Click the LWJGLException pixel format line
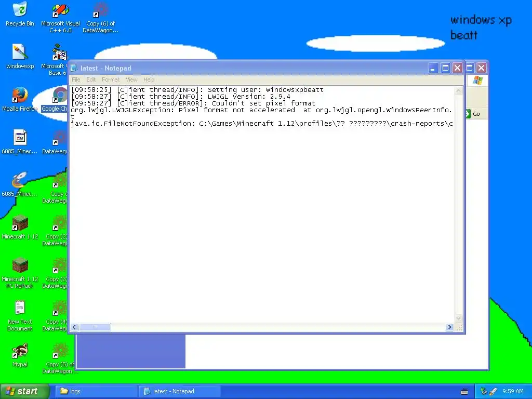 pyautogui.click(x=261, y=110)
